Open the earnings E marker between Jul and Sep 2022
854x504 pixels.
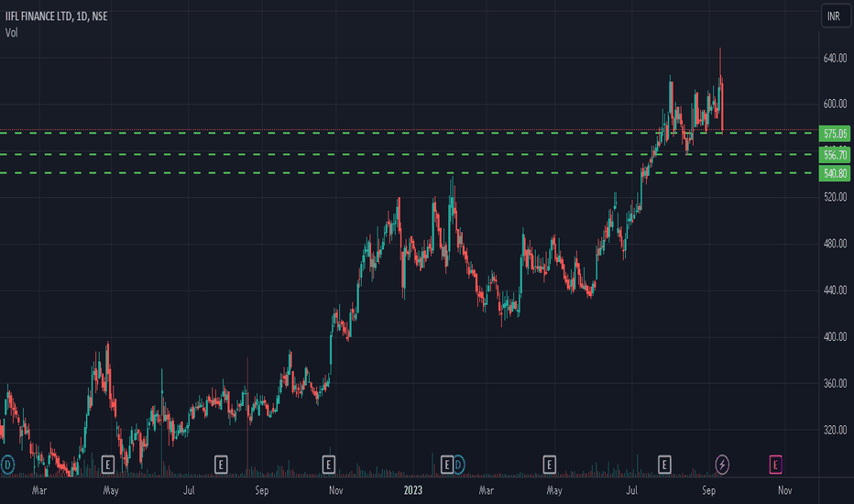click(221, 465)
